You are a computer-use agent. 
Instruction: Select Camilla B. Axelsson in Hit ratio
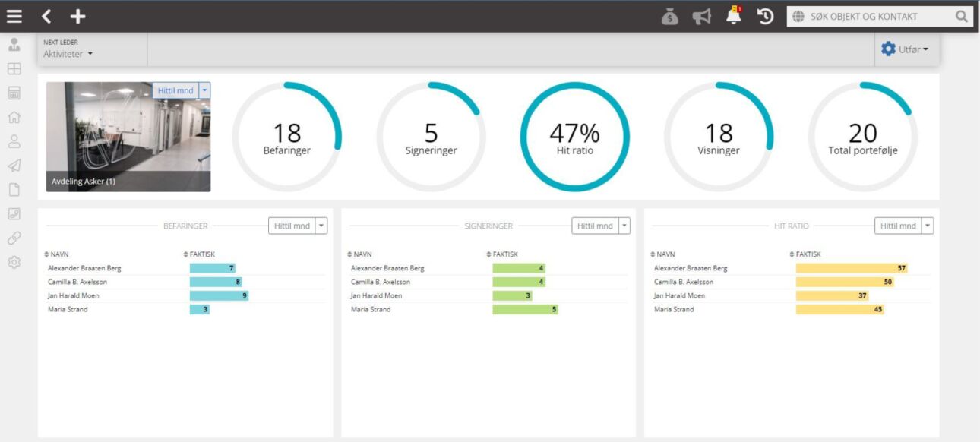click(x=684, y=282)
